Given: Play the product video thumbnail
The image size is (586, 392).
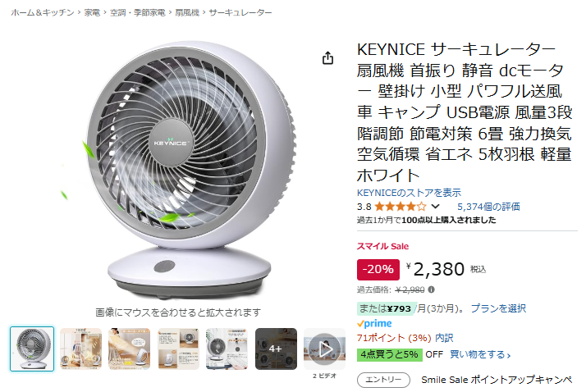Looking at the screenshot, I should point(324,349).
